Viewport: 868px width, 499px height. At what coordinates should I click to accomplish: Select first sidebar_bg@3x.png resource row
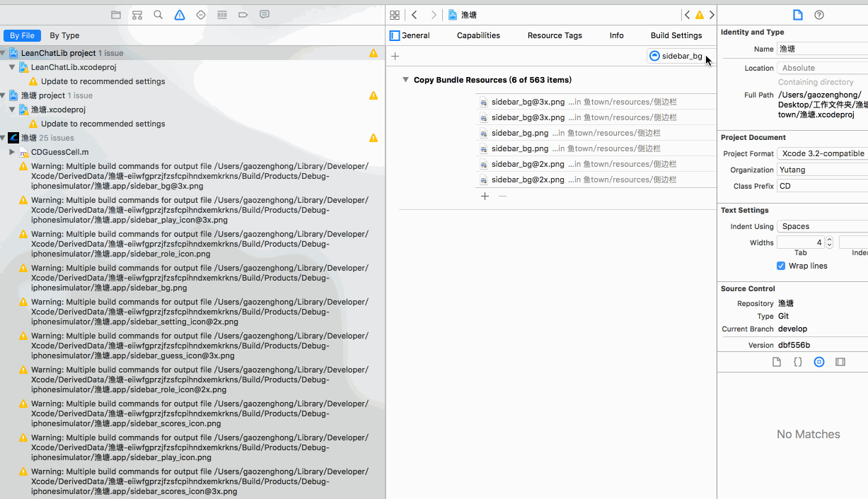click(596, 102)
